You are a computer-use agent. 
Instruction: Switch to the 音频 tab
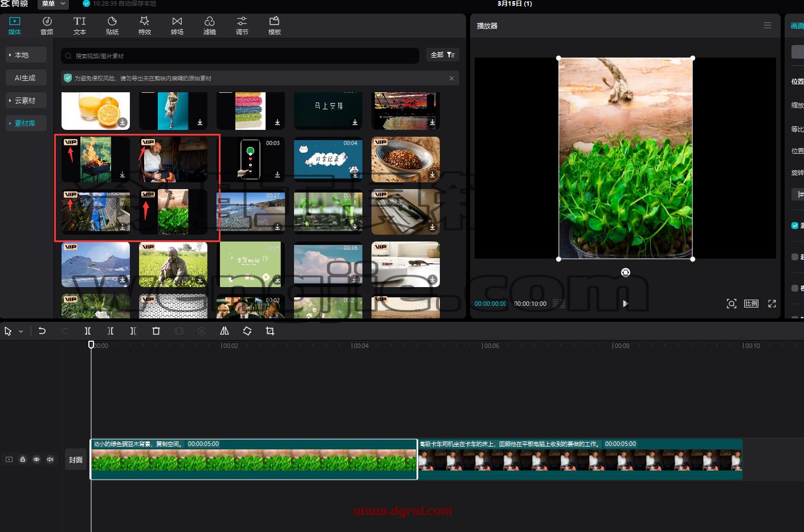tap(47, 26)
